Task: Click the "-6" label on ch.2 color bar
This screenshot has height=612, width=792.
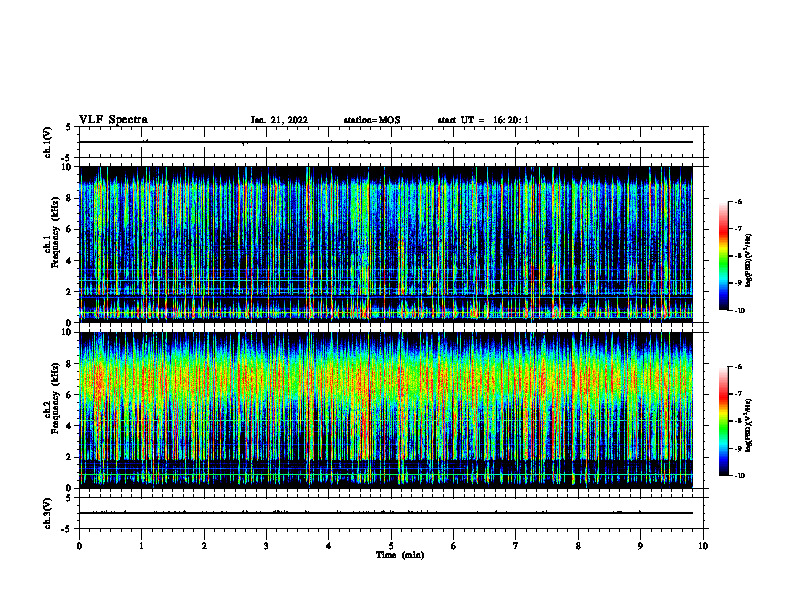Action: (x=738, y=367)
